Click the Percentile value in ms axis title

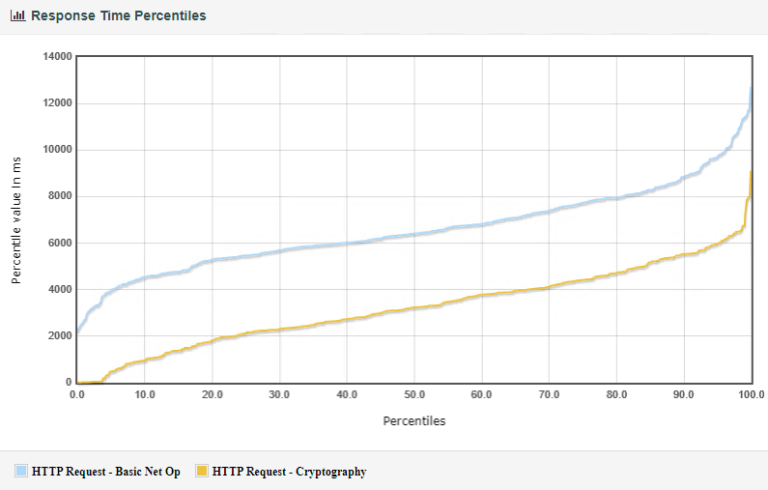coord(17,219)
